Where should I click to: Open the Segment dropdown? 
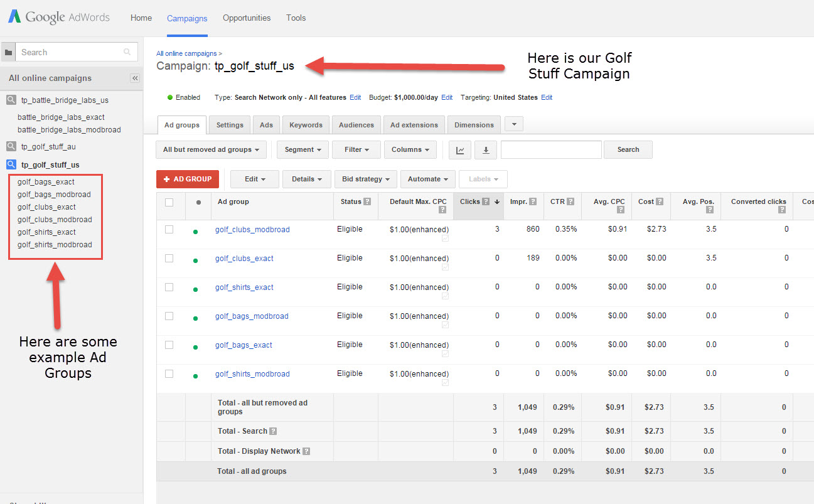click(x=303, y=150)
